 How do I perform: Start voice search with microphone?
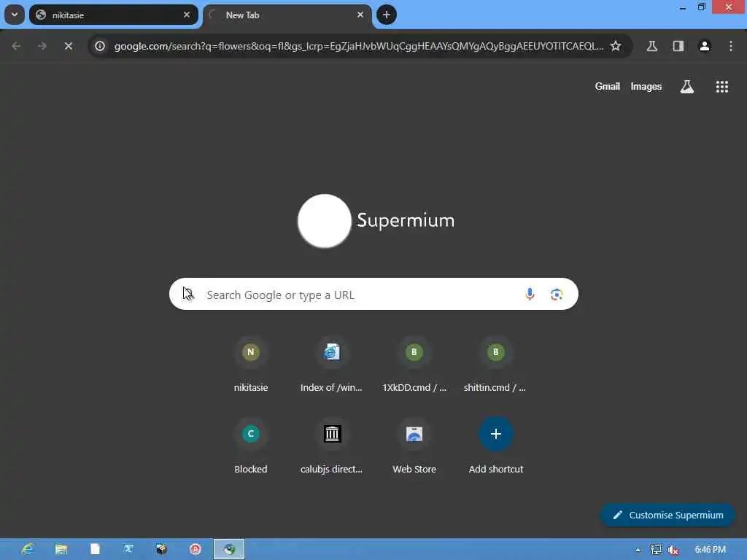click(530, 295)
